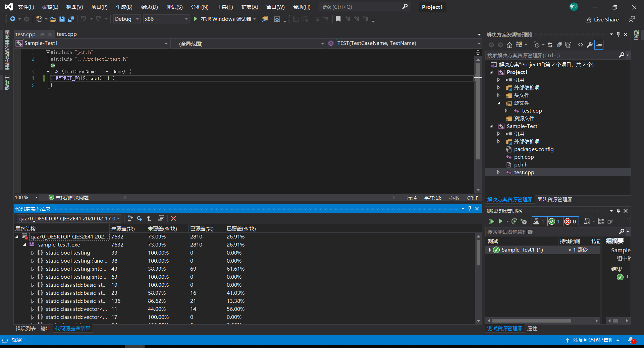Screen dimensions: 644x348
Task: Open the 测试(S) test menu
Action: pos(174,7)
